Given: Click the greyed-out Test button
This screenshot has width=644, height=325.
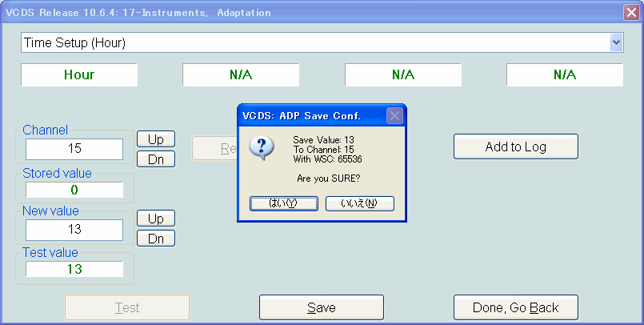Looking at the screenshot, I should pyautogui.click(x=127, y=307).
